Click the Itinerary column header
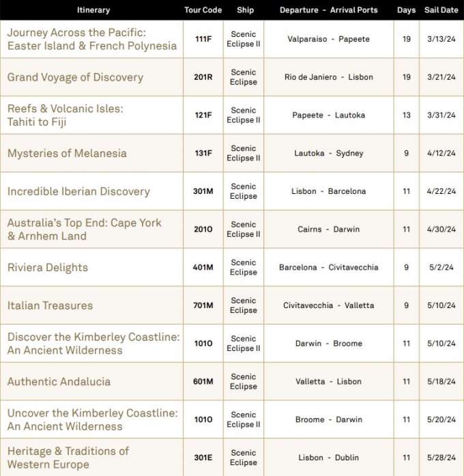This screenshot has width=464, height=476. click(93, 10)
